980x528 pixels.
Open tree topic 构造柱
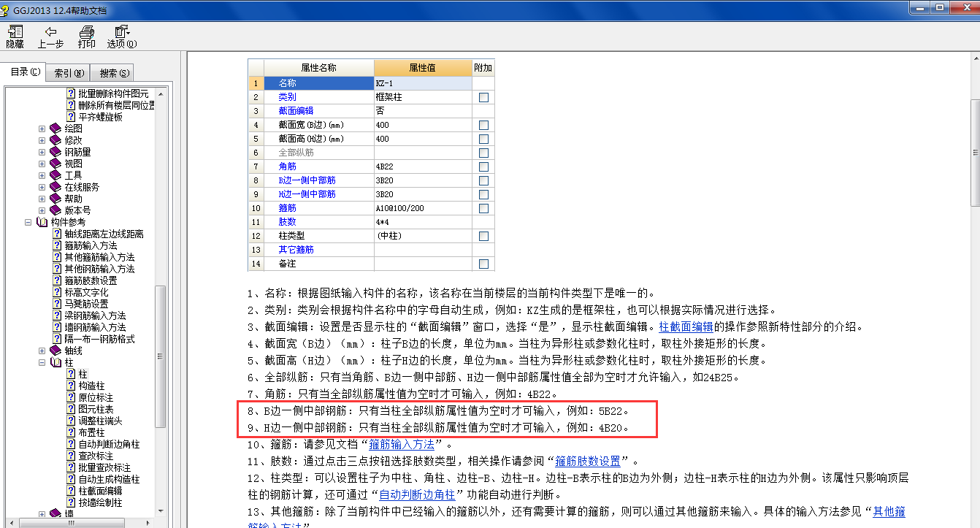pos(92,386)
